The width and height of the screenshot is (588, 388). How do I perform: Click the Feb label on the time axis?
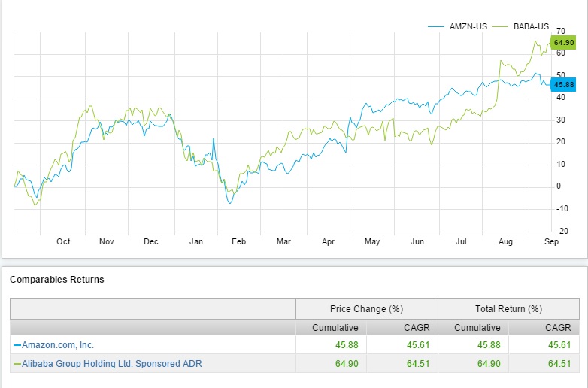pyautogui.click(x=239, y=241)
